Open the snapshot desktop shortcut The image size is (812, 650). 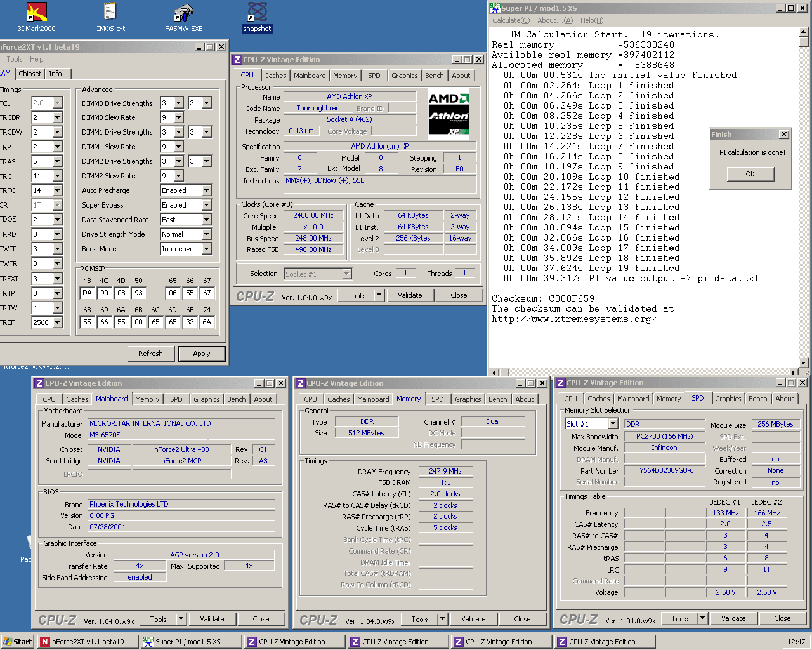[257, 17]
